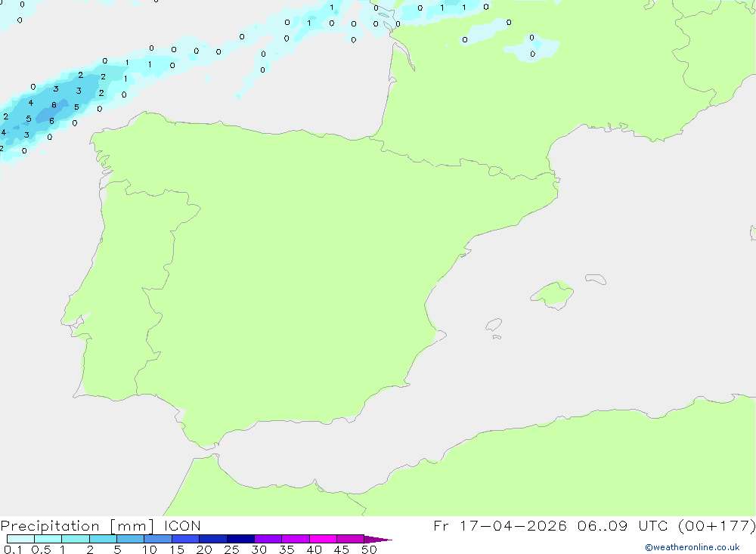This screenshot has height=554, width=756.
Task: Click the 25–30 mm navy legend swatch
Action: [240, 539]
